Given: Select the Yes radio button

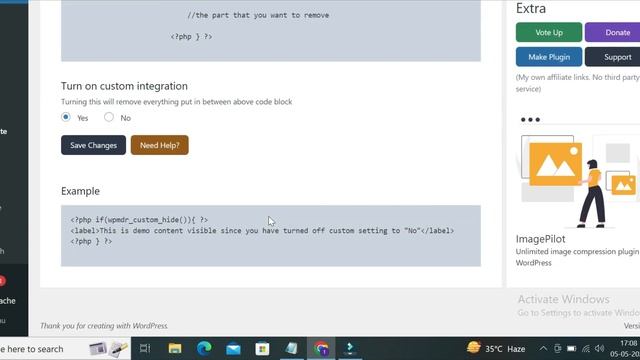Looking at the screenshot, I should tap(66, 117).
